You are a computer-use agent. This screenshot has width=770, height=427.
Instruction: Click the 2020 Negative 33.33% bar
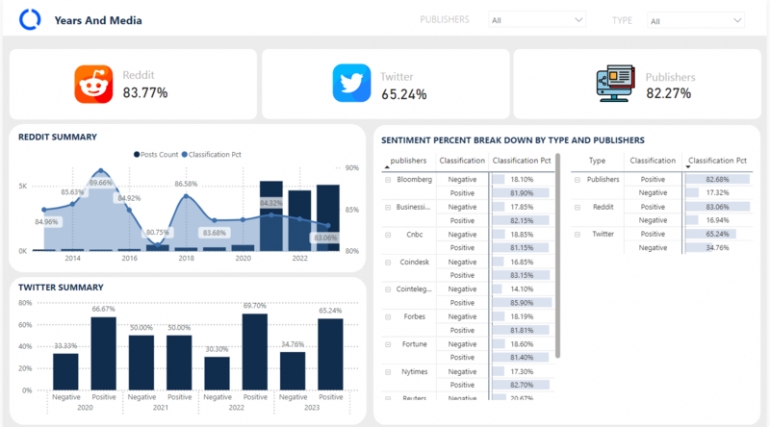coord(66,372)
